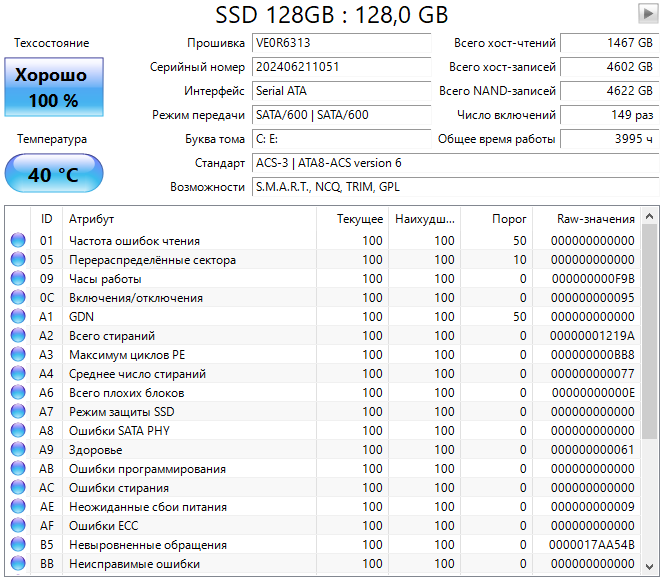Click the Хорошо 100 % health status button
This screenshot has height=580, width=667.
tap(54, 87)
